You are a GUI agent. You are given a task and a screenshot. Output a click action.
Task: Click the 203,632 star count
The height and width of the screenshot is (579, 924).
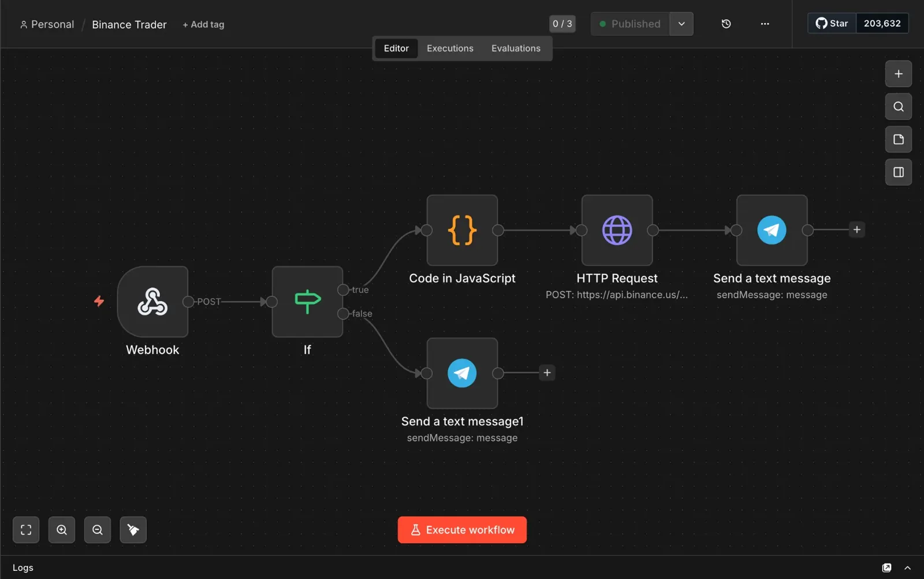pyautogui.click(x=882, y=23)
